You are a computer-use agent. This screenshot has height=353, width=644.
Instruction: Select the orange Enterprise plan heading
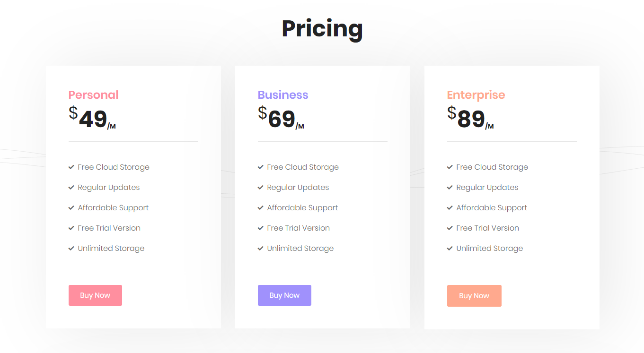476,95
